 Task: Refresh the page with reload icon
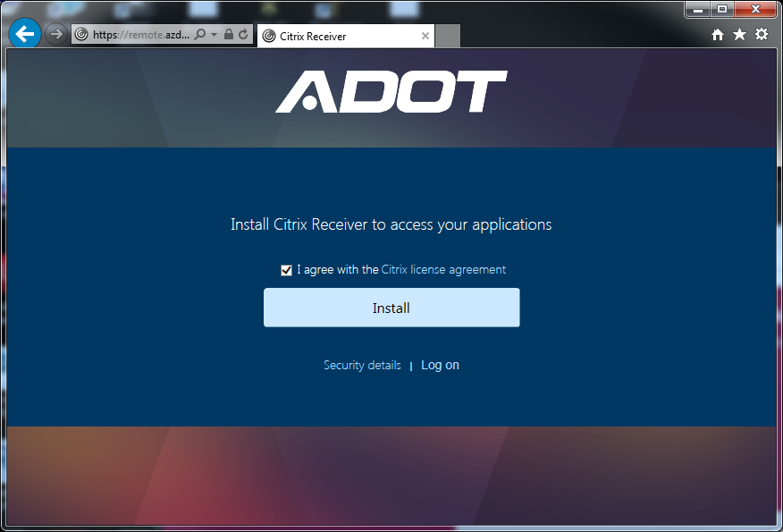[x=243, y=34]
